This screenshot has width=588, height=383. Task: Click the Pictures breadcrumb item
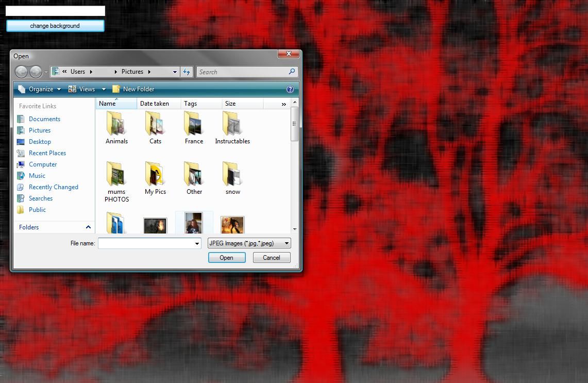coord(132,72)
